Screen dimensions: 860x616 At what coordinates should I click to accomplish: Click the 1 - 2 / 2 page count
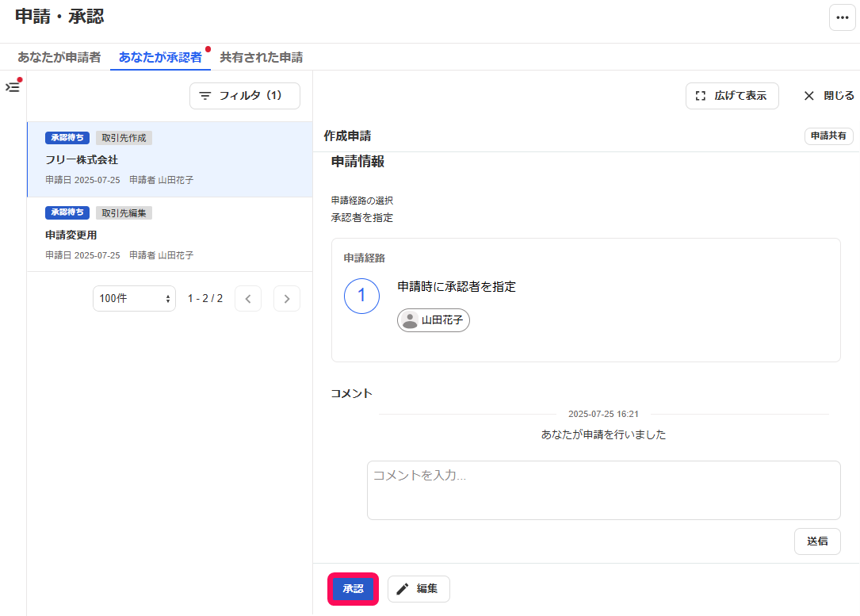205,298
